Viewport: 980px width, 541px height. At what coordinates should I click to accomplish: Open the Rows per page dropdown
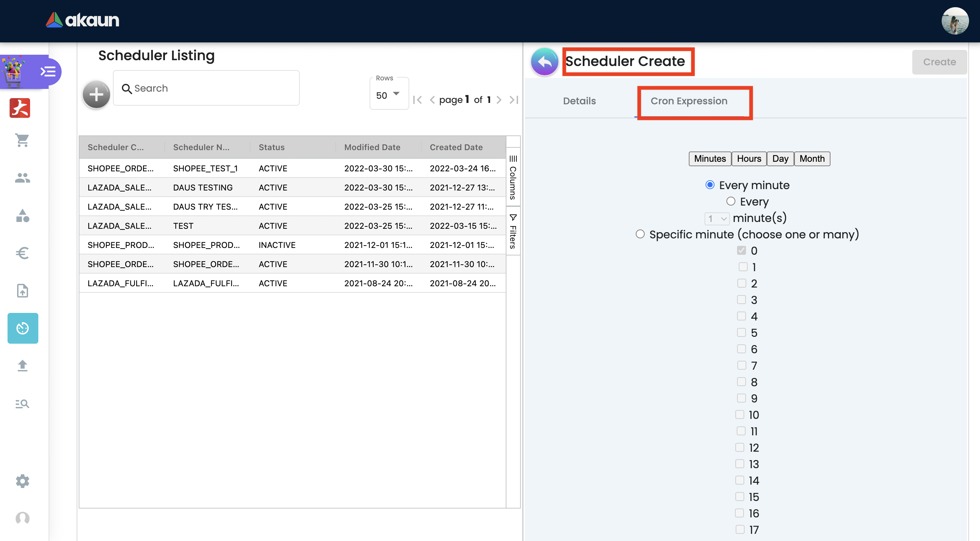point(388,95)
